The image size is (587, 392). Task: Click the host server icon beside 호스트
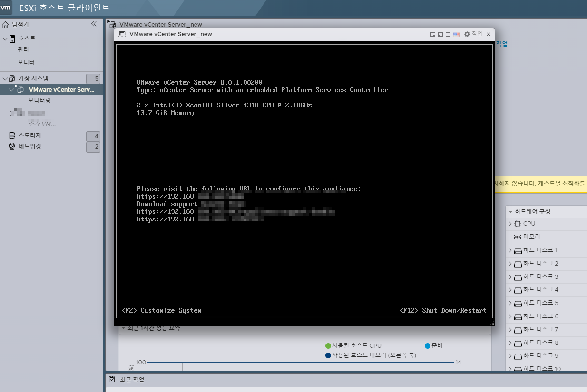click(x=13, y=38)
